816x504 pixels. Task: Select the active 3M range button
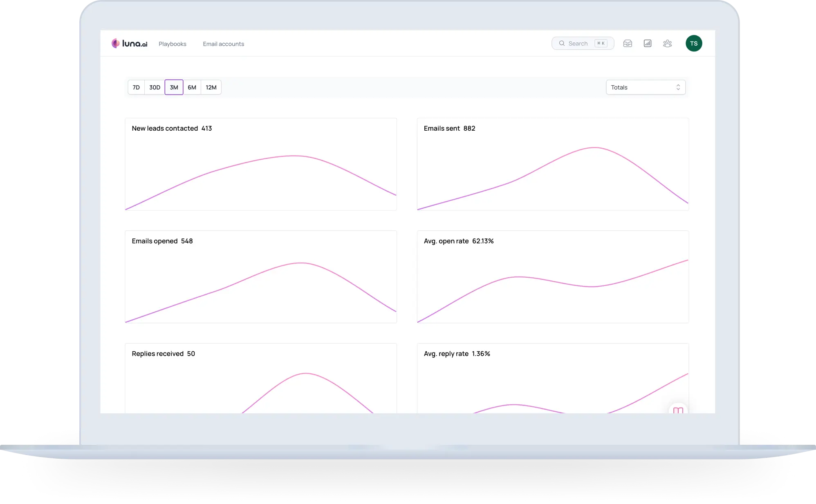tap(174, 87)
